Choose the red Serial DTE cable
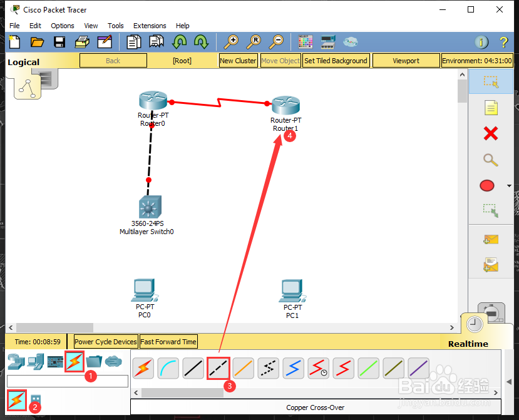519x420 pixels. (x=343, y=368)
